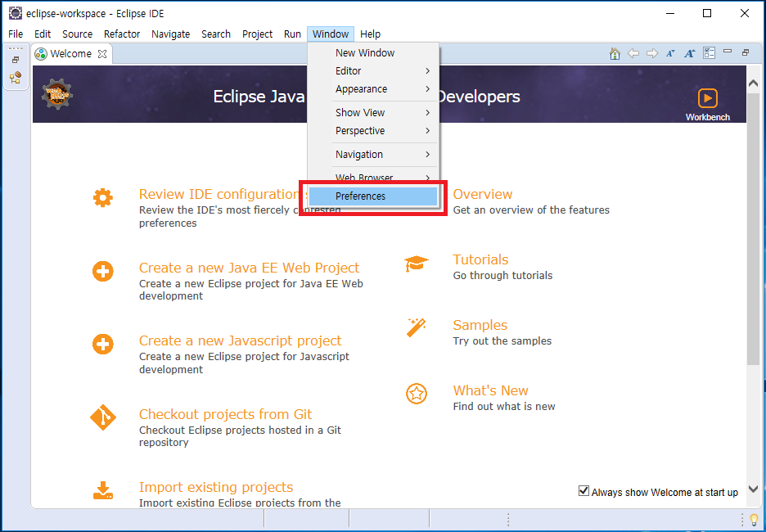
Task: Click the Tutorials graduation cap icon
Action: tap(417, 264)
